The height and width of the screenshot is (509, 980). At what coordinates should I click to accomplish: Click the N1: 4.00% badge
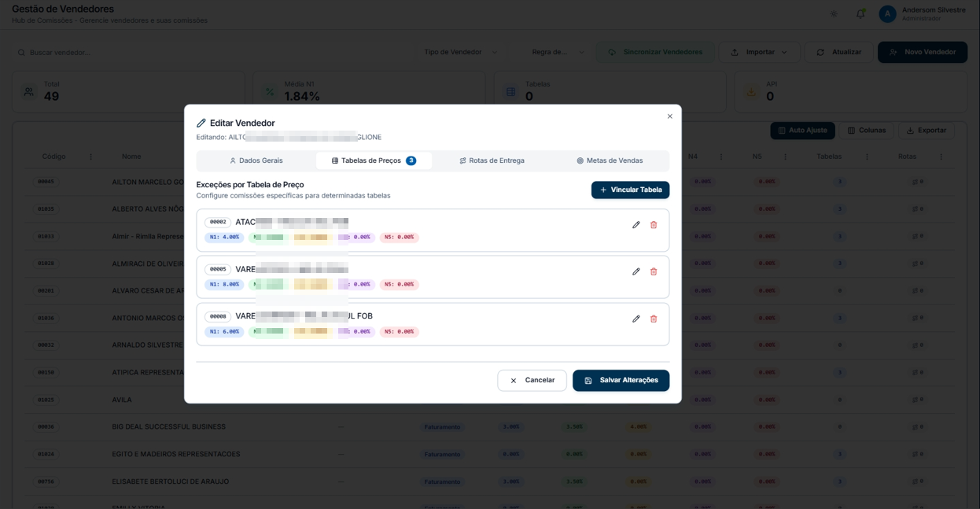[224, 238]
